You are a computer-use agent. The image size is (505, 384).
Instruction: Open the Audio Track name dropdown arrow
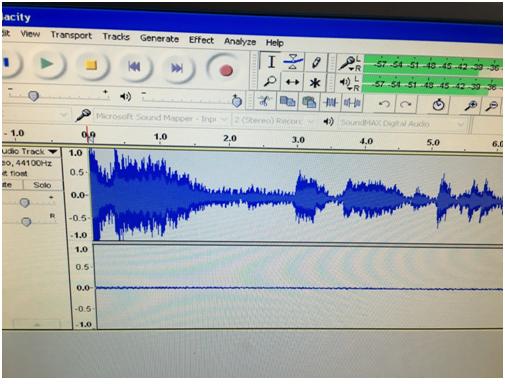(x=53, y=152)
